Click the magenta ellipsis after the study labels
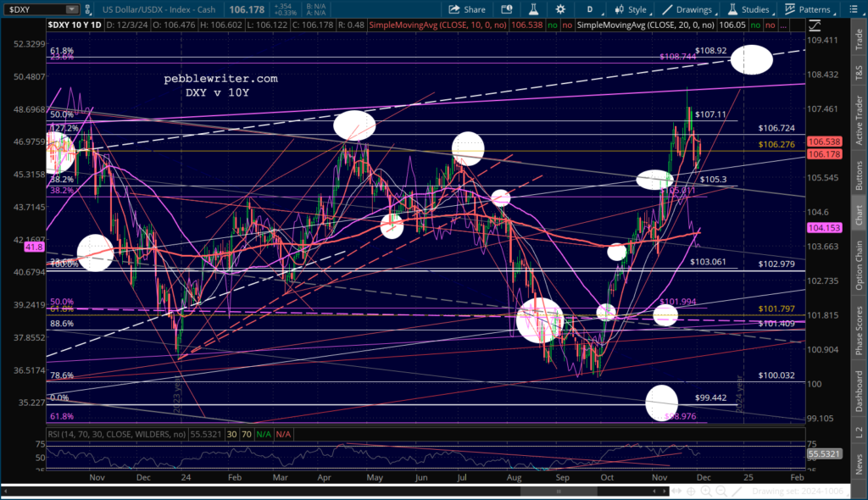 782,25
